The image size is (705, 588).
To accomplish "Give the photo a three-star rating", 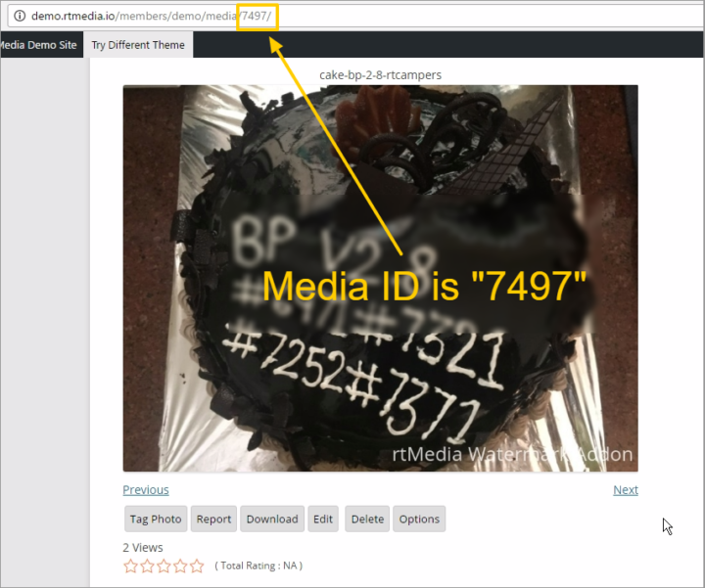I will [164, 565].
